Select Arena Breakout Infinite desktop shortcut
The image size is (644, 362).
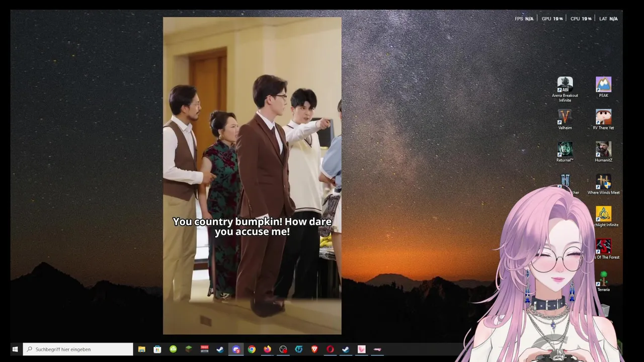point(565,89)
